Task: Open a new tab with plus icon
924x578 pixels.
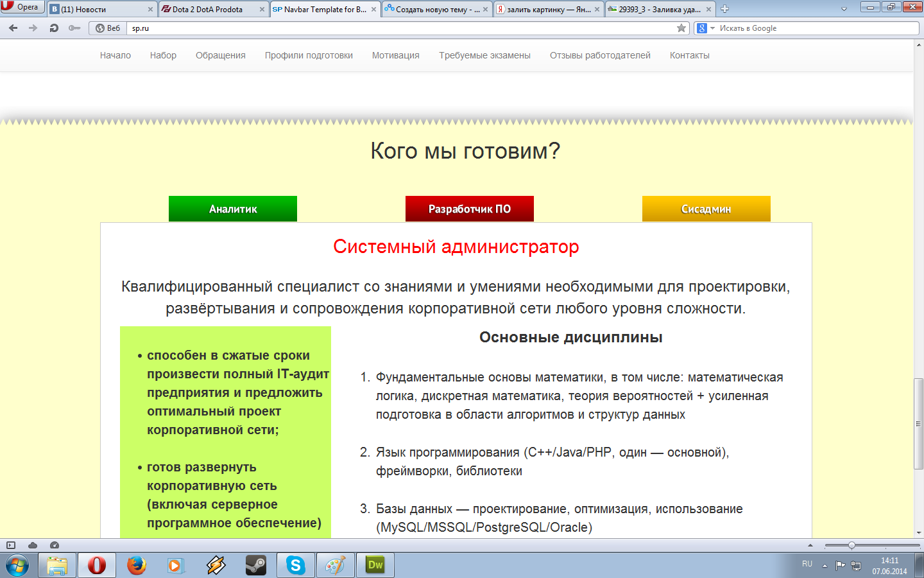Action: [x=724, y=9]
